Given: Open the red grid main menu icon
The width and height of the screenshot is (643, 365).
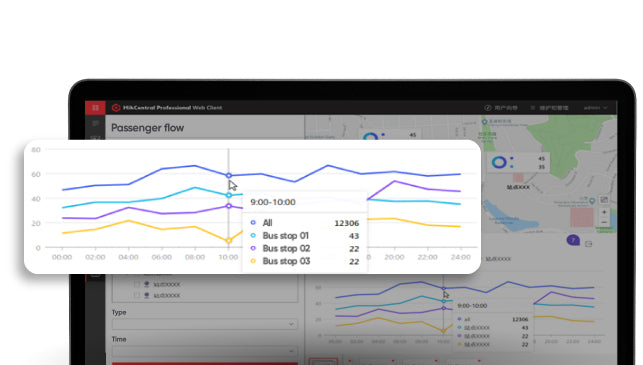Looking at the screenshot, I should coord(95,107).
